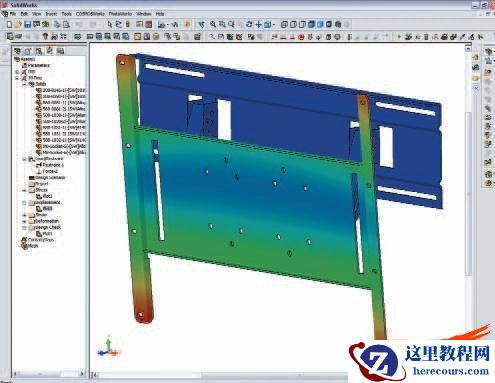Viewport: 495px width, 383px height.
Task: Expand the Strain results folder
Action: pos(25,215)
